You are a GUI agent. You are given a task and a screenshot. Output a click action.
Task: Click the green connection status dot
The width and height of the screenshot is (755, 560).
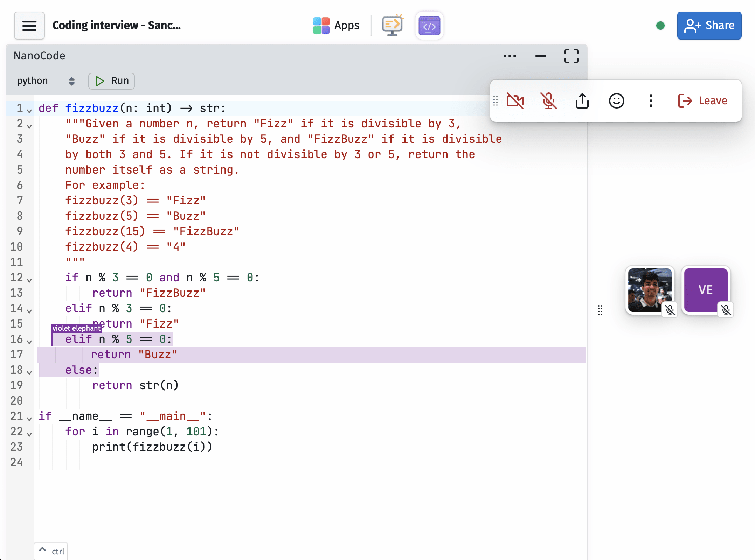tap(660, 26)
